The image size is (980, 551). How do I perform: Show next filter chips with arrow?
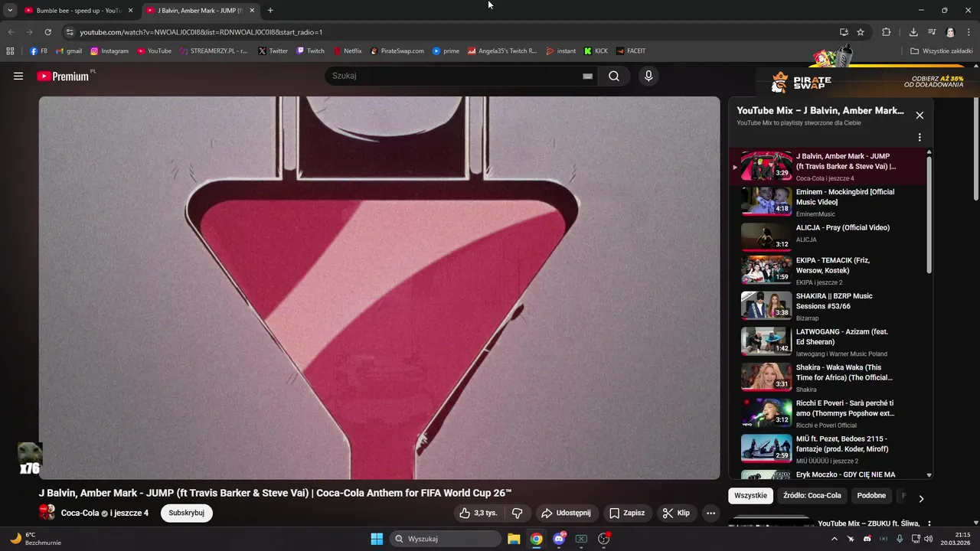click(921, 498)
